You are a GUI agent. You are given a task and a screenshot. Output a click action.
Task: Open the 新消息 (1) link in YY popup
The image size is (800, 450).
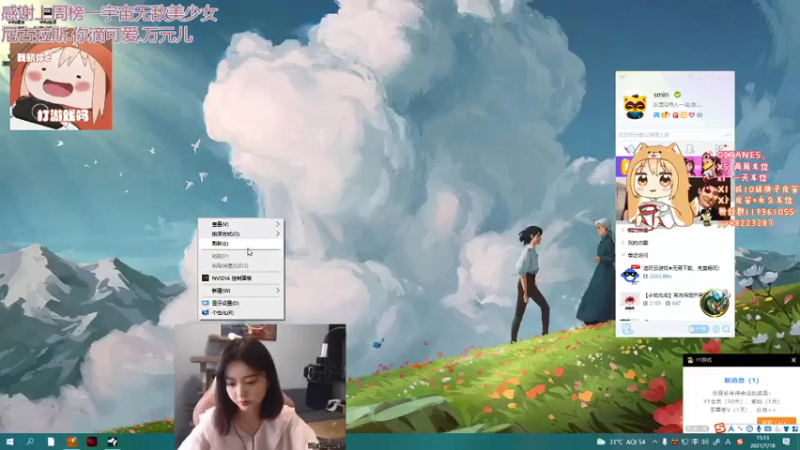coord(741,380)
